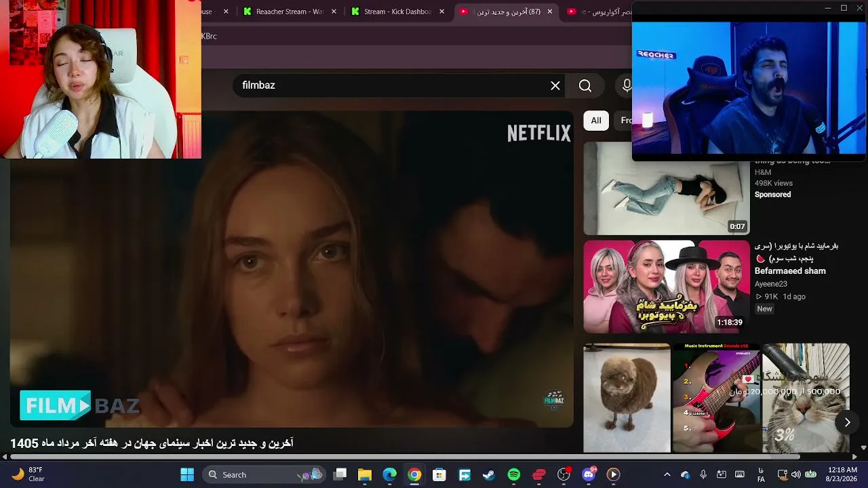The width and height of the screenshot is (868, 488).
Task: Open the touch keyboard tray icon
Action: 740,474
